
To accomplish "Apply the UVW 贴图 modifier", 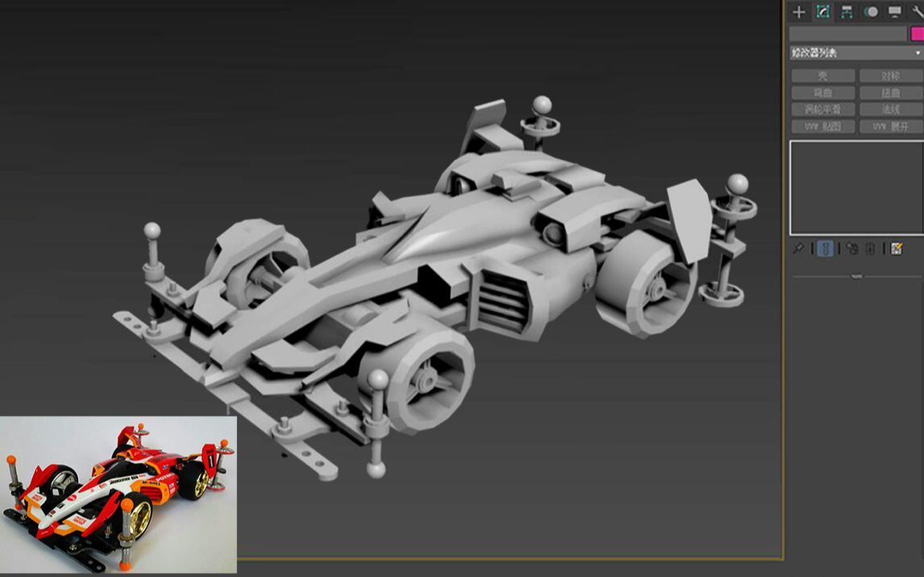I will (823, 127).
